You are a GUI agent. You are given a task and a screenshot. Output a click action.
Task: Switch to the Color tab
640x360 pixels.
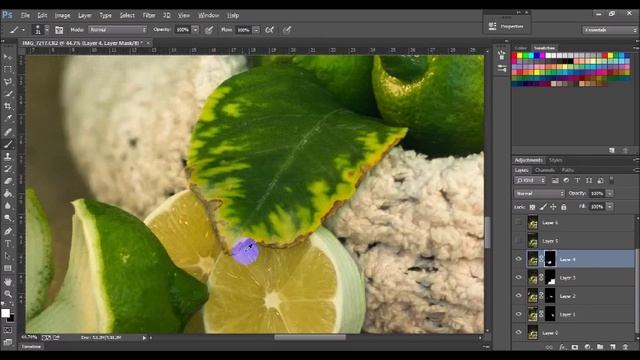pyautogui.click(x=520, y=48)
